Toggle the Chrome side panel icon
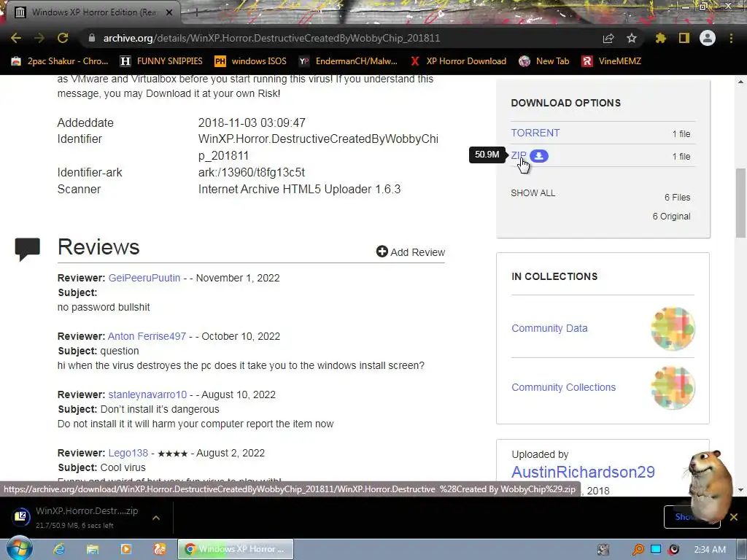Viewport: 747px width, 560px height. [684, 38]
